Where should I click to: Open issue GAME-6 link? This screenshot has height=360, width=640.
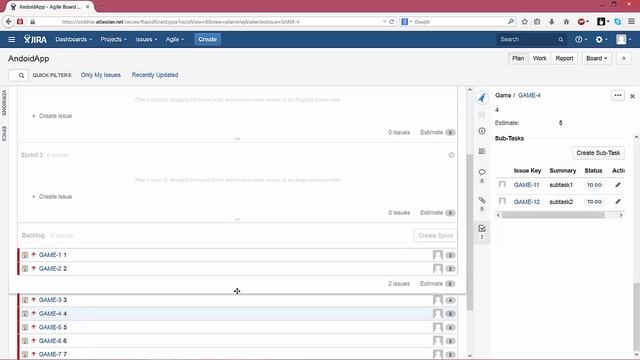click(50, 341)
